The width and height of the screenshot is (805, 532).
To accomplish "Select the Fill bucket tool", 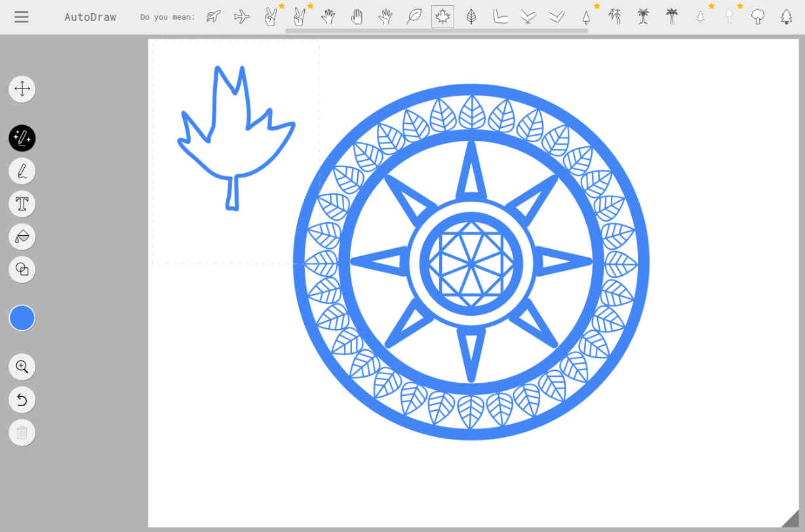I will click(22, 237).
